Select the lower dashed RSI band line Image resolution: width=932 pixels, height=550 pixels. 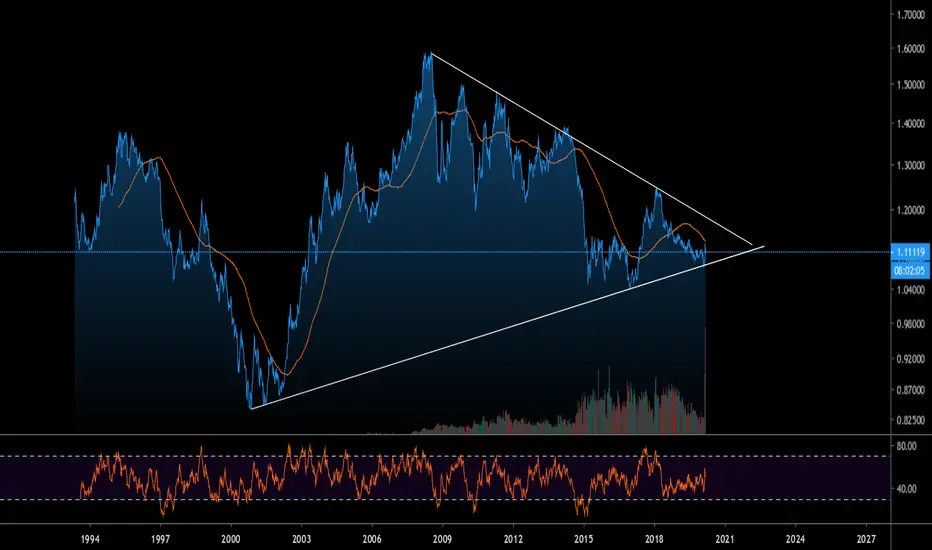point(446,499)
